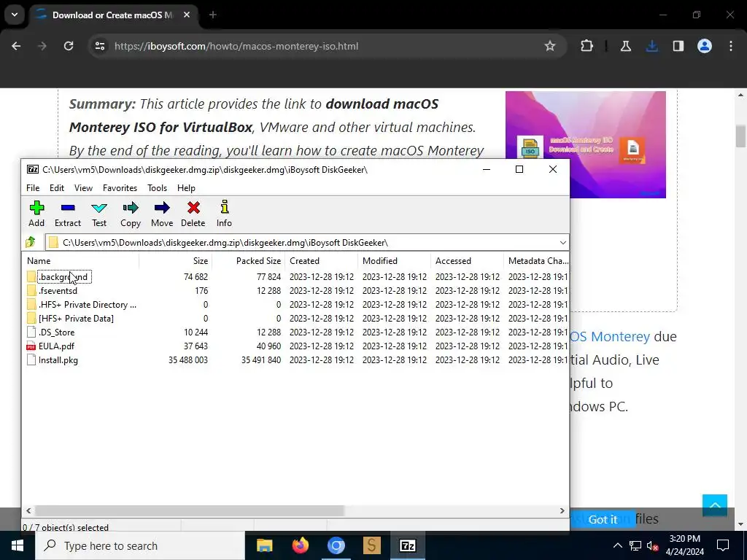Click the red Delete icon
This screenshot has height=560, width=747.
193,214
